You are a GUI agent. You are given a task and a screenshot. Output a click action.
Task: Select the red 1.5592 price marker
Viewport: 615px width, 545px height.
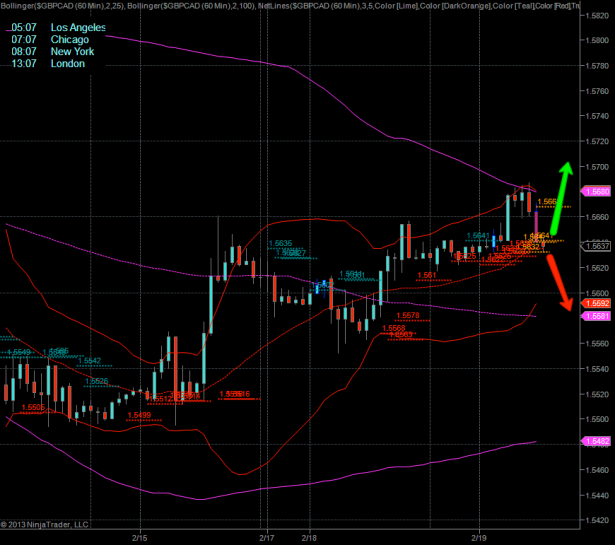click(597, 303)
